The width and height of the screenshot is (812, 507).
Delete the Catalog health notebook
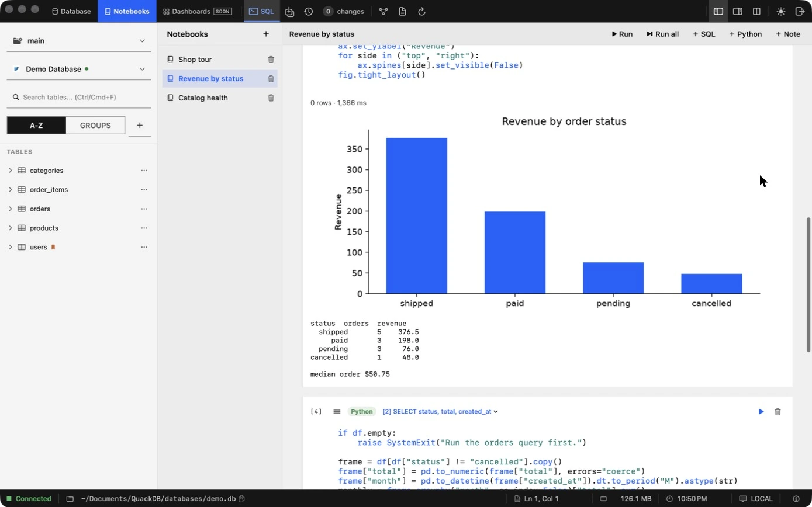pos(271,98)
